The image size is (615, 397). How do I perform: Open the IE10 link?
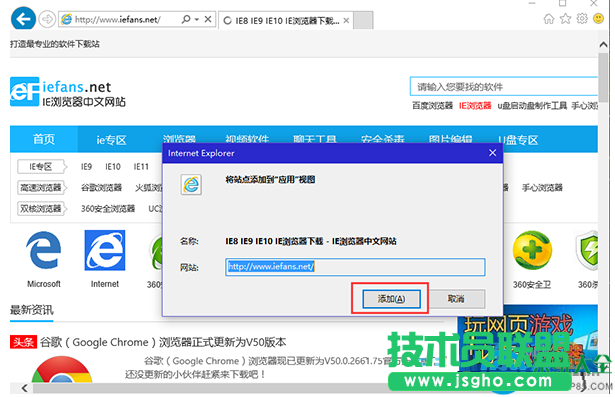click(x=113, y=167)
